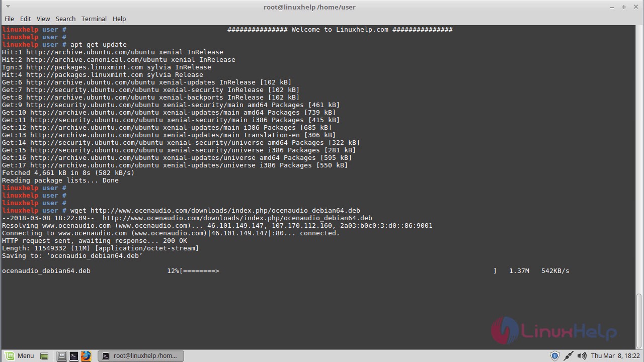This screenshot has height=362, width=644.
Task: Click the 'HTTP request sent, awaiting response... 200 OK' line
Action: [x=95, y=241]
